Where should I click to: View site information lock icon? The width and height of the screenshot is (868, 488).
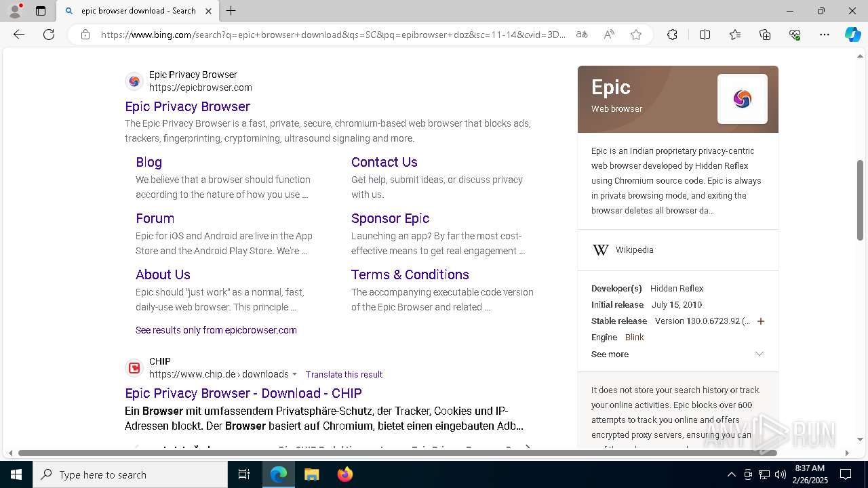click(x=85, y=35)
